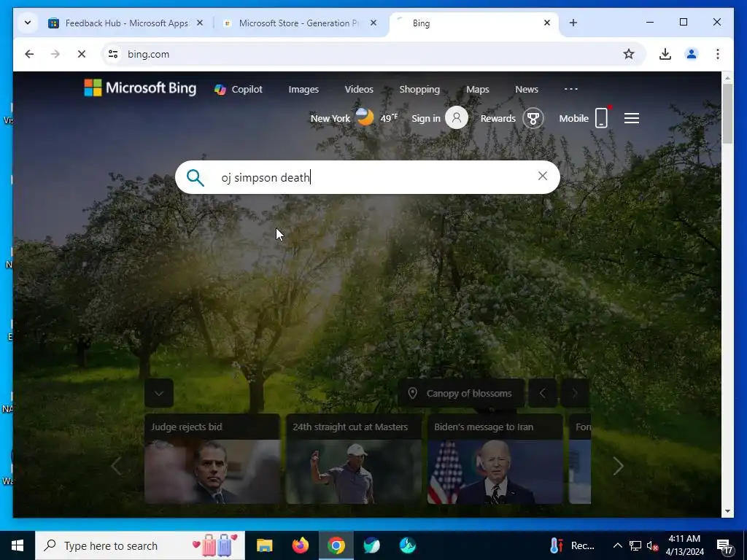
Task: Click the Rec... weather tray item
Action: click(572, 545)
